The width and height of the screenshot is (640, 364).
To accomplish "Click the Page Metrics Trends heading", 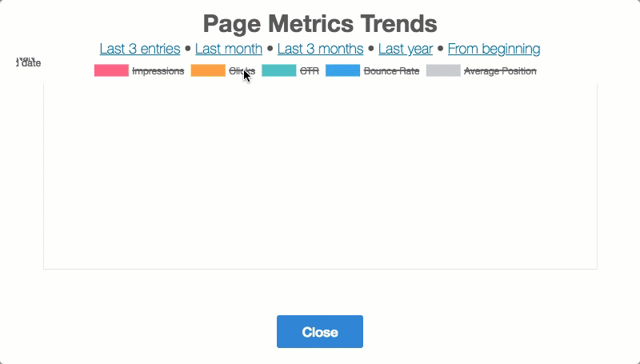I will (320, 22).
